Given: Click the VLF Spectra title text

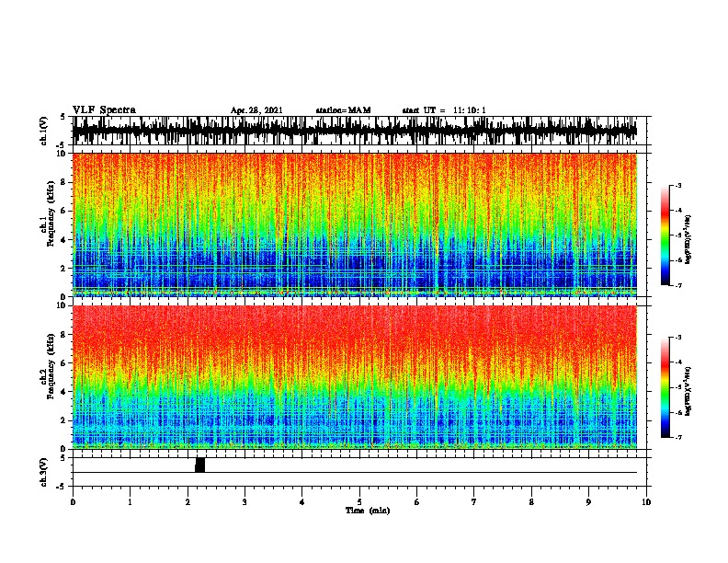Looking at the screenshot, I should (104, 110).
